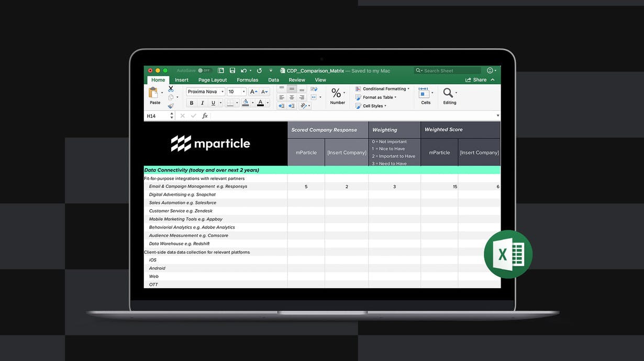Expand the formula bar with its arrow
The image size is (644, 361).
(x=497, y=116)
